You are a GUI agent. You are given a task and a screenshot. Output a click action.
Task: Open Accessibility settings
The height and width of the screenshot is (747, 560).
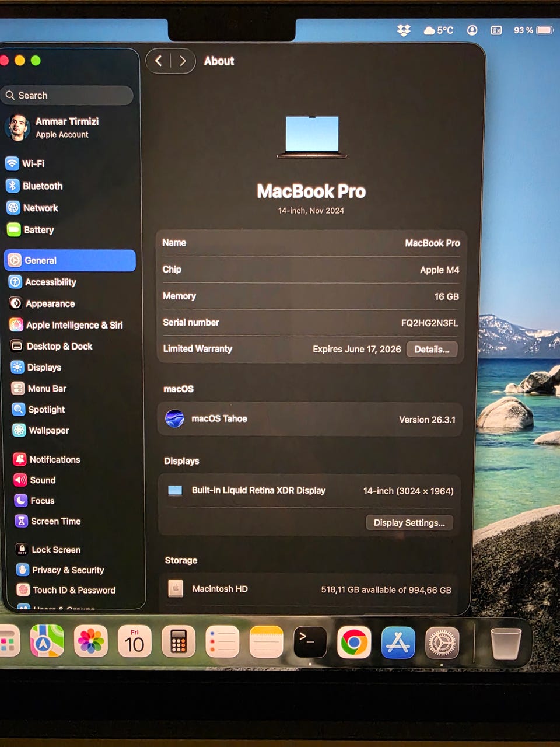point(43,282)
